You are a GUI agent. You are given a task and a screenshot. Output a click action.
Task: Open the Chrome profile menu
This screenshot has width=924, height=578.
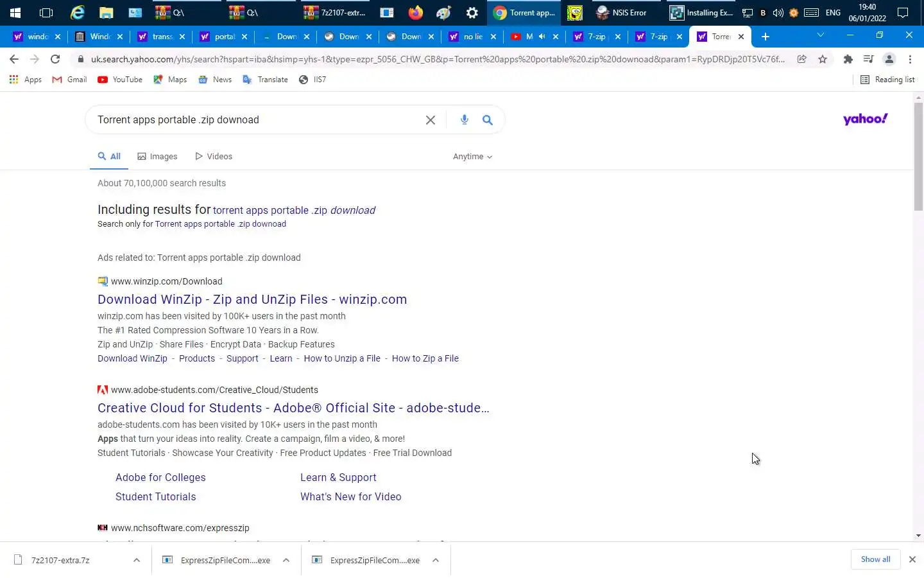click(889, 59)
